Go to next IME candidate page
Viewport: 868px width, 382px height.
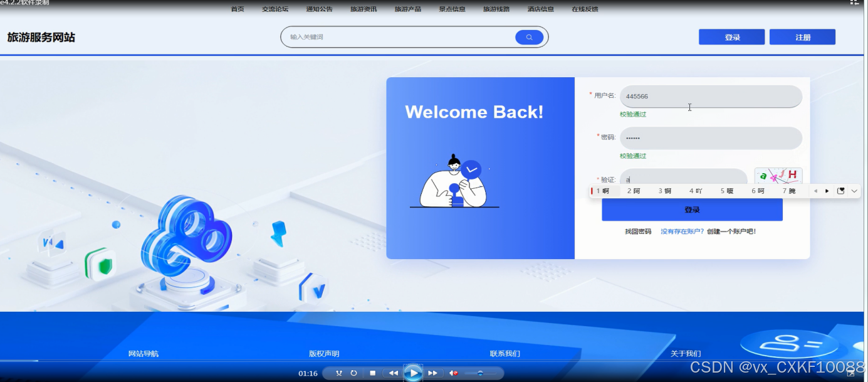point(827,191)
